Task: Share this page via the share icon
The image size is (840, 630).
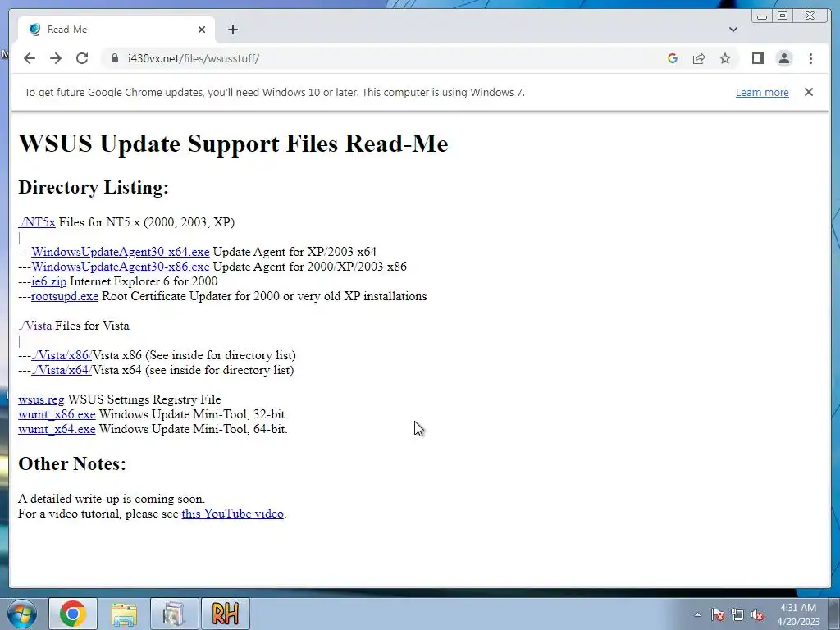Action: pyautogui.click(x=699, y=58)
